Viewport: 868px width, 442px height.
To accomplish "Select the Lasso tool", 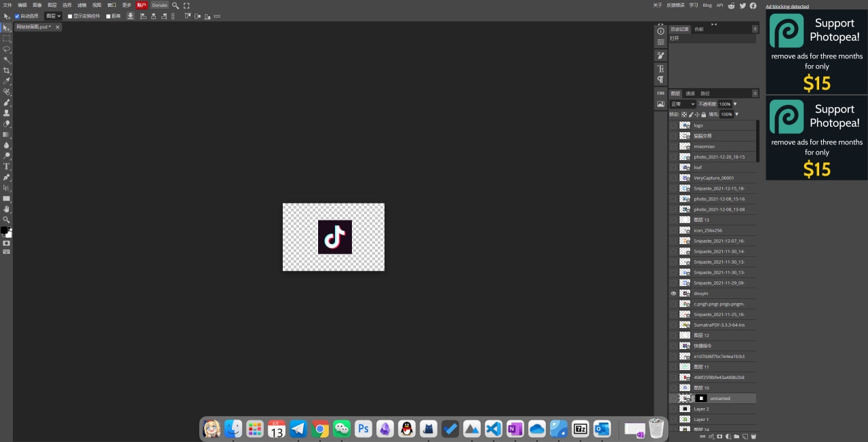I will [7, 49].
